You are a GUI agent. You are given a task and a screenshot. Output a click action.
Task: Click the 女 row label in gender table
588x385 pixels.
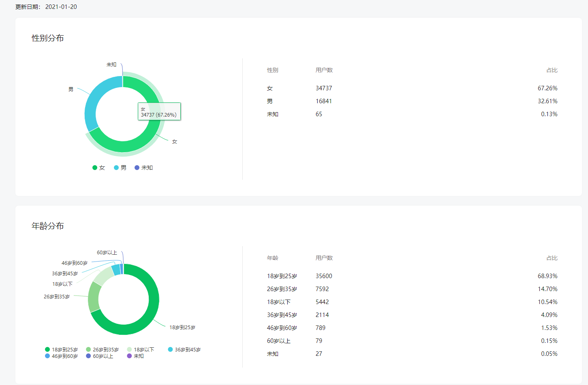tap(270, 88)
